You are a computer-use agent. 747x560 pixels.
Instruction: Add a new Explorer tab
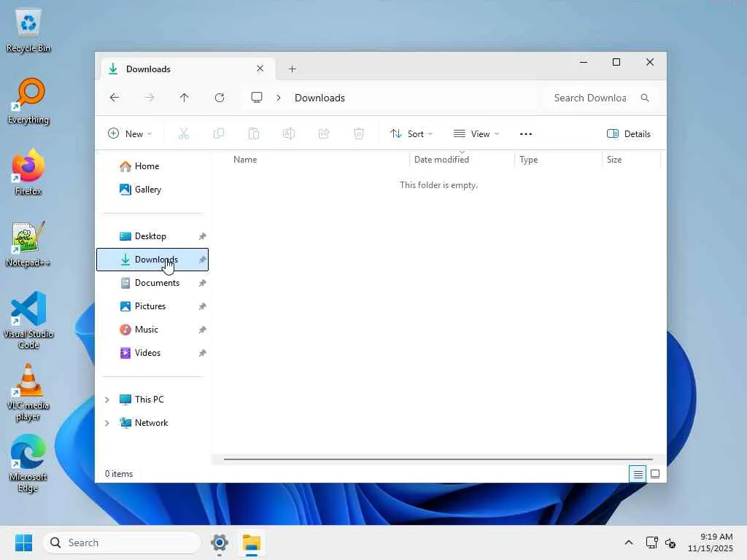pyautogui.click(x=292, y=69)
